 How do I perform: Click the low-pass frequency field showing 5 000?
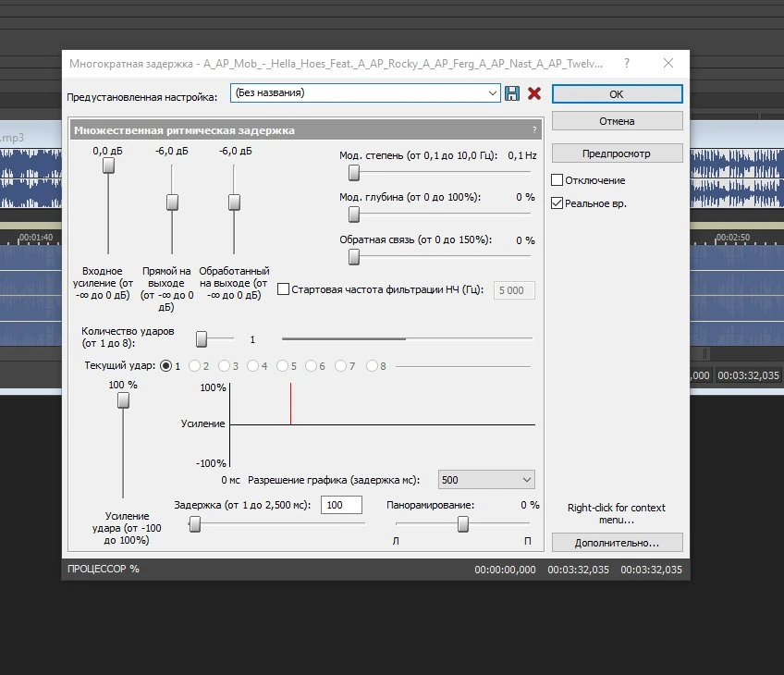[x=514, y=290]
